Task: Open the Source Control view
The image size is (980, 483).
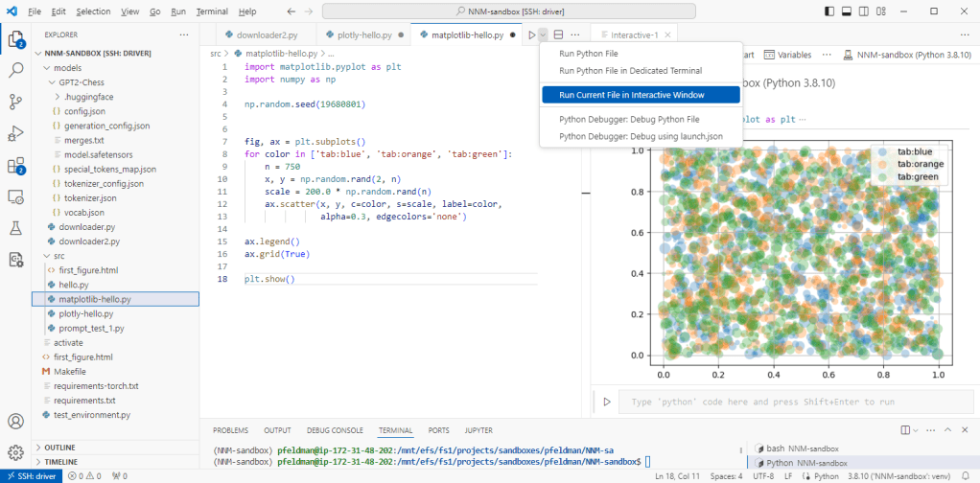Action: pyautogui.click(x=16, y=102)
